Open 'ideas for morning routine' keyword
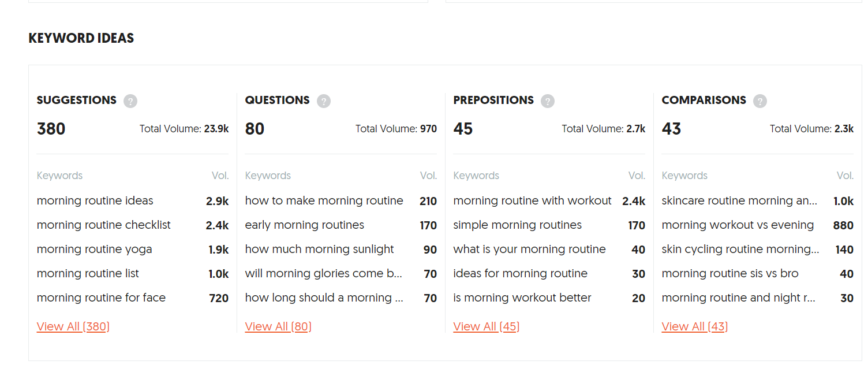This screenshot has width=868, height=383. click(x=521, y=274)
